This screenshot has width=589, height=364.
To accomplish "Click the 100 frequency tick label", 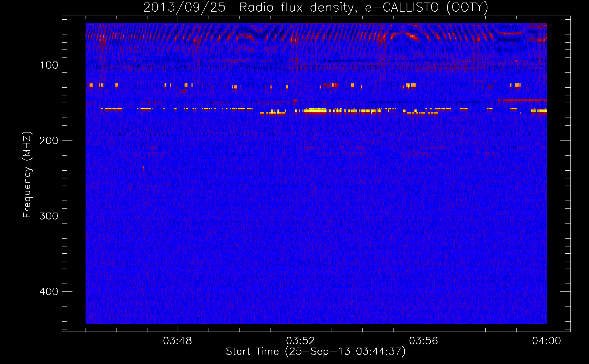I will (49, 65).
